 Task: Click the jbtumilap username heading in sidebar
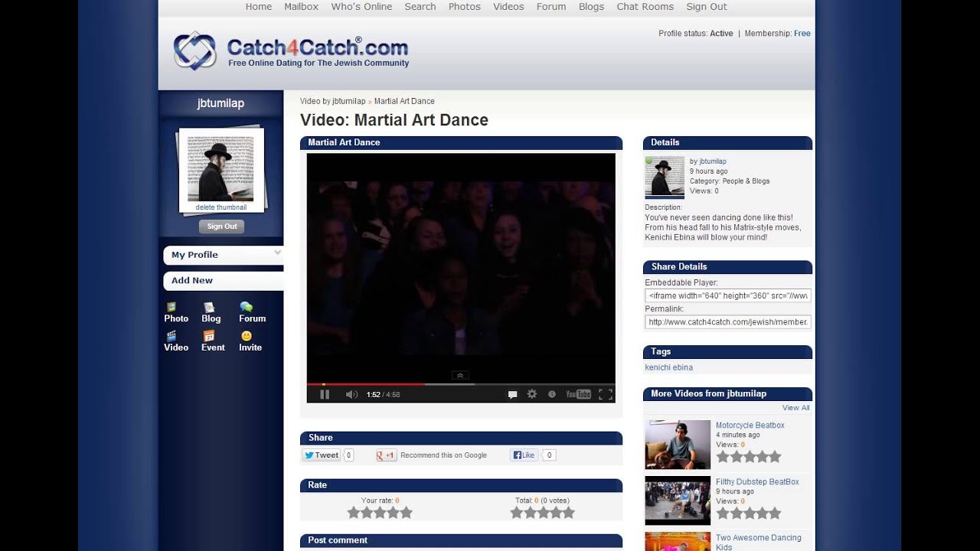click(220, 103)
